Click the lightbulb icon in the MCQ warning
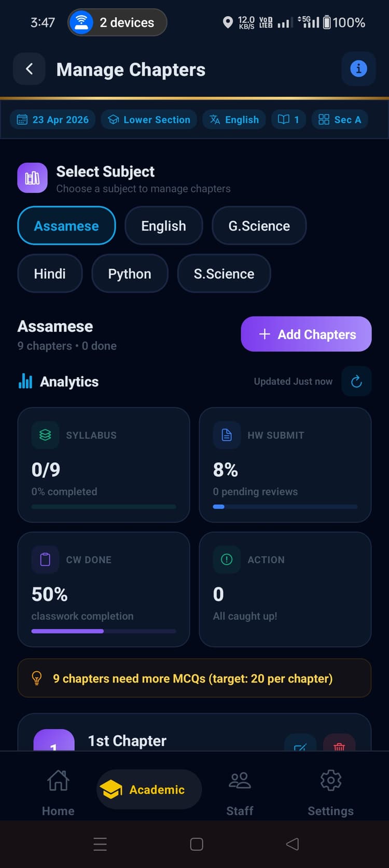Image resolution: width=389 pixels, height=868 pixels. coord(36,678)
